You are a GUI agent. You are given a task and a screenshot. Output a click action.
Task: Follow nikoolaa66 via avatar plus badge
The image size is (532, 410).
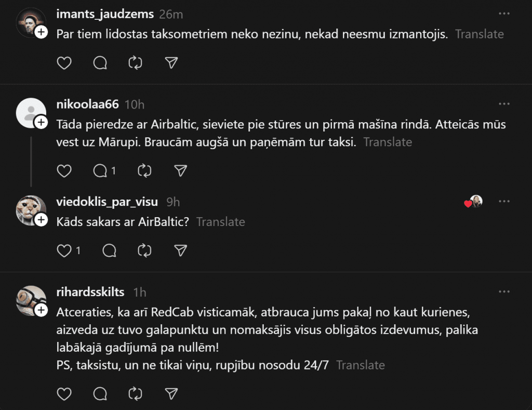coord(41,123)
